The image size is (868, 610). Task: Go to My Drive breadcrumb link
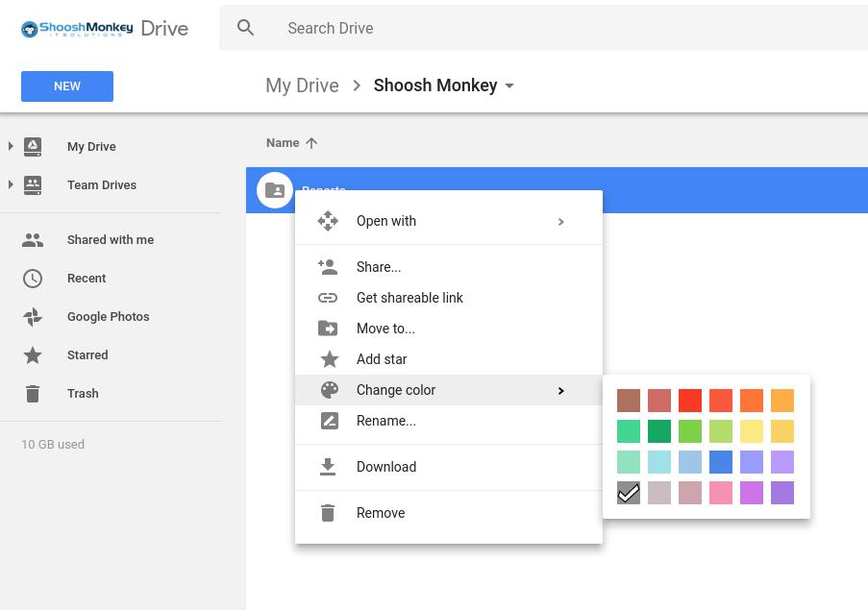point(302,85)
